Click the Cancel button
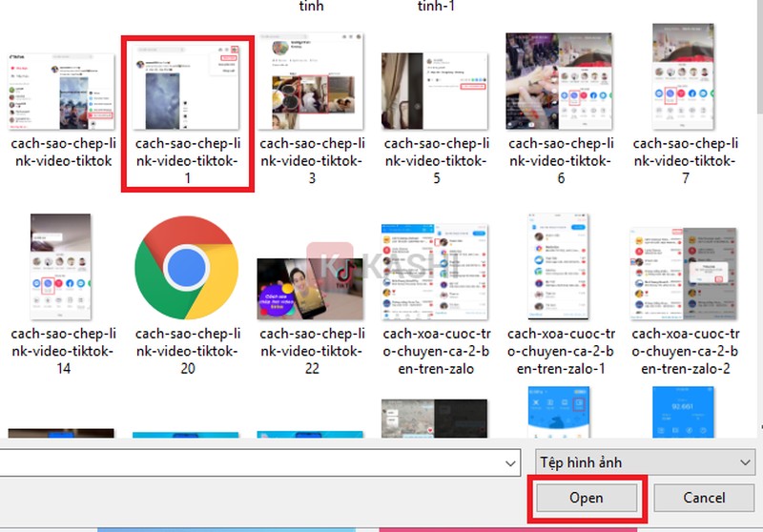The image size is (763, 532). pos(704,498)
